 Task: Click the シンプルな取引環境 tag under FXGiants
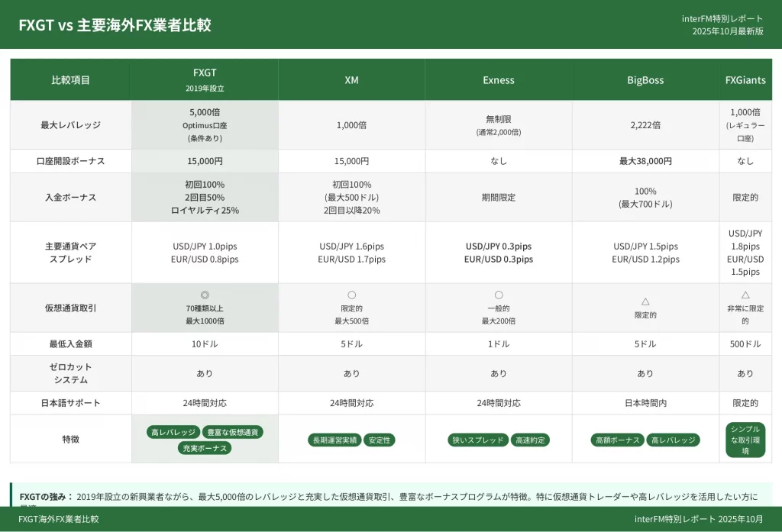(745, 440)
